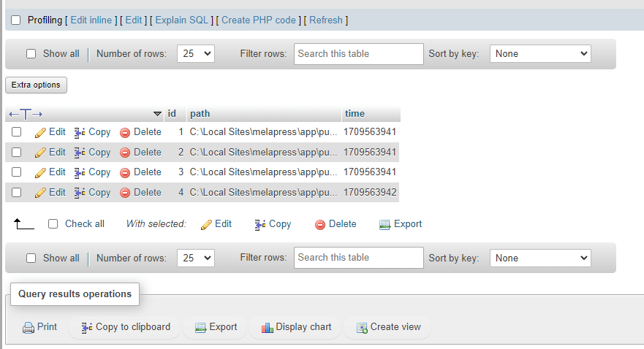Focus the bottom Search this table field

click(x=359, y=258)
